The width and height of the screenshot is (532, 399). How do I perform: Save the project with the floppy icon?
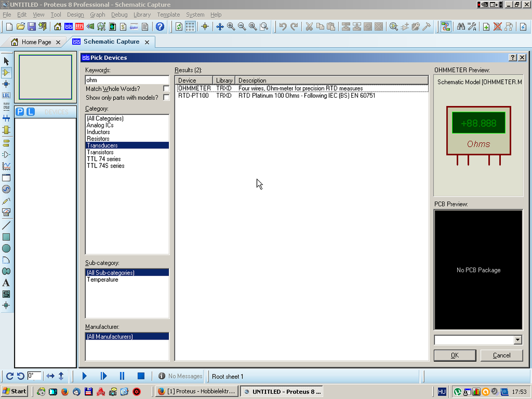tap(32, 27)
